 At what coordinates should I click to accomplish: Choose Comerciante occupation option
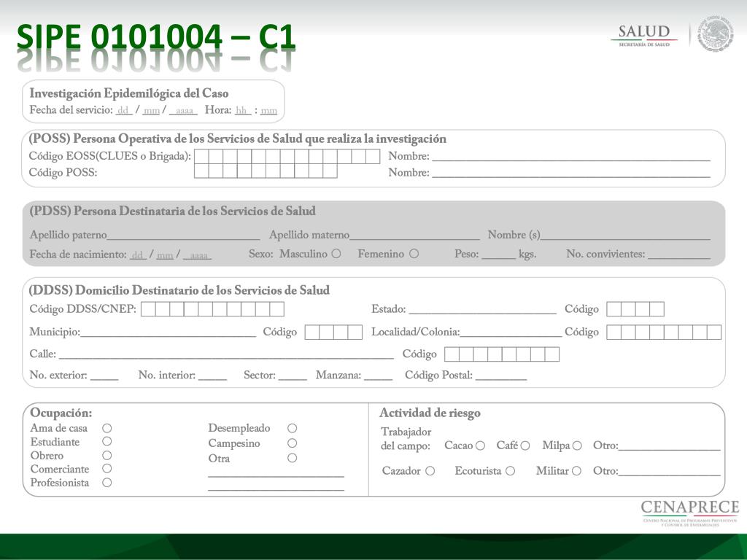pyautogui.click(x=107, y=469)
